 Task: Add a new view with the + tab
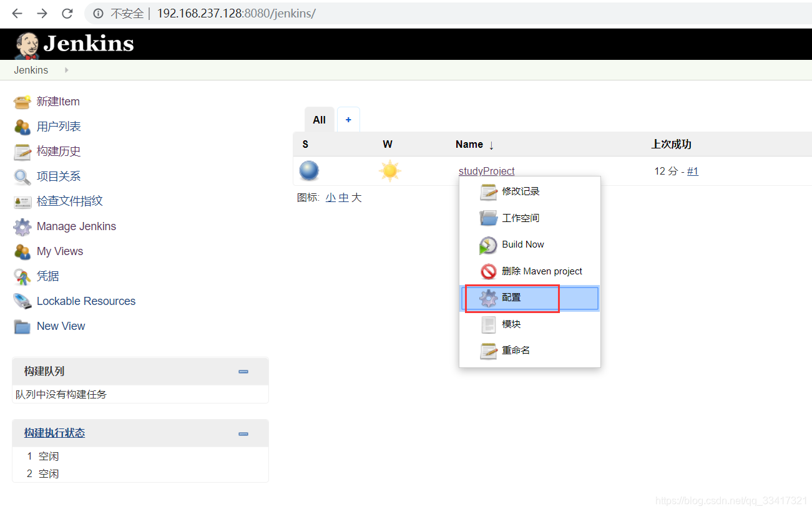pos(348,120)
